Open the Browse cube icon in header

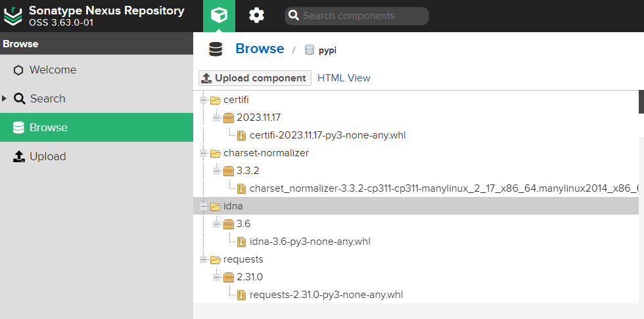219,16
